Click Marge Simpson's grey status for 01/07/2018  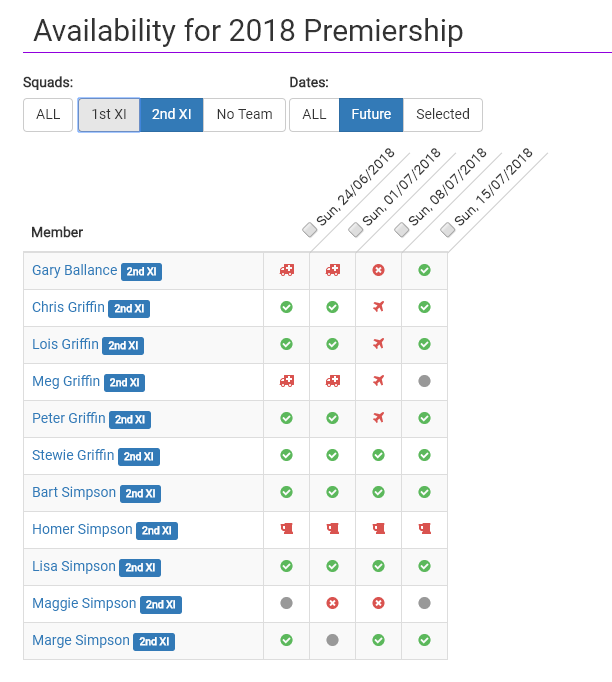click(333, 640)
